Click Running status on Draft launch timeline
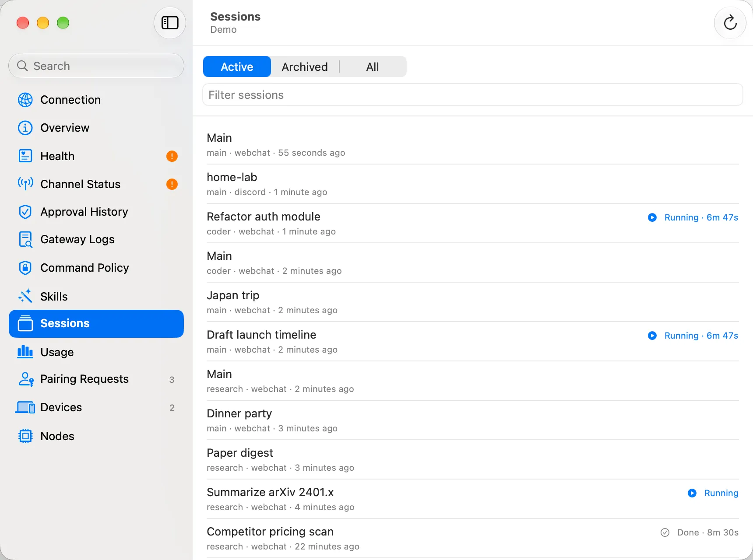The image size is (753, 560). coord(701,336)
